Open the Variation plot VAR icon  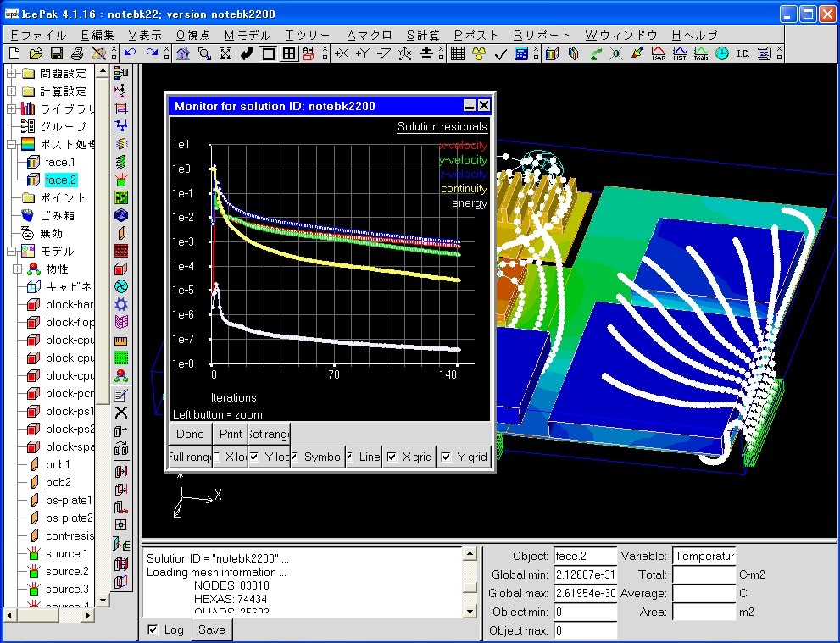coord(659,53)
